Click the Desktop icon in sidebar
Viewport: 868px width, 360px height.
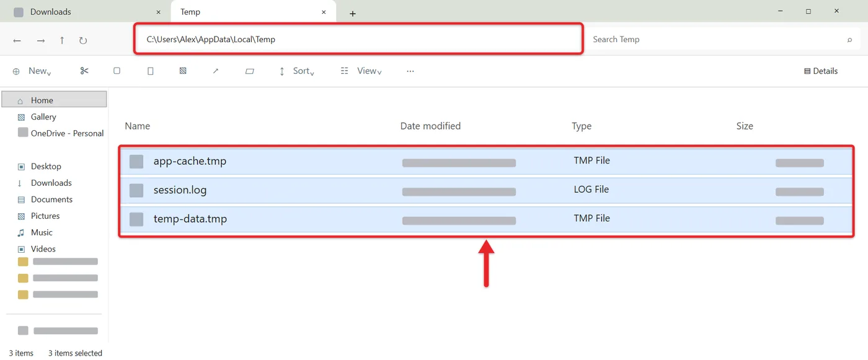[x=21, y=167]
